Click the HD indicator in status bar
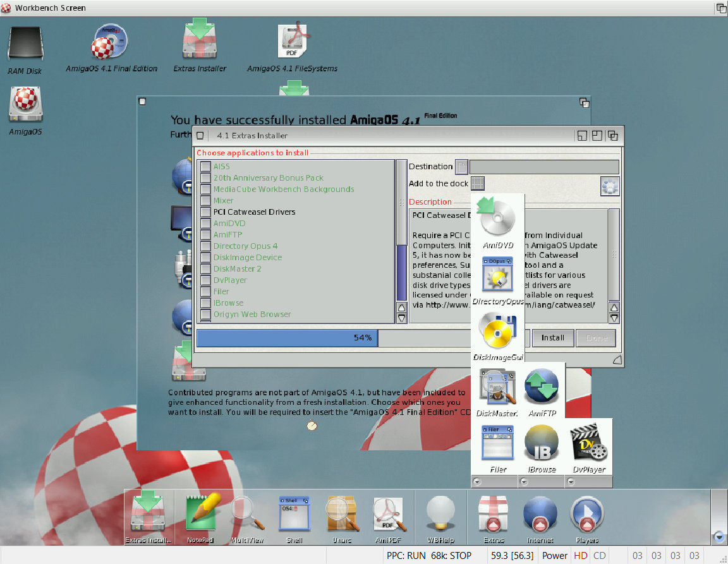This screenshot has height=564, width=728. [x=580, y=556]
